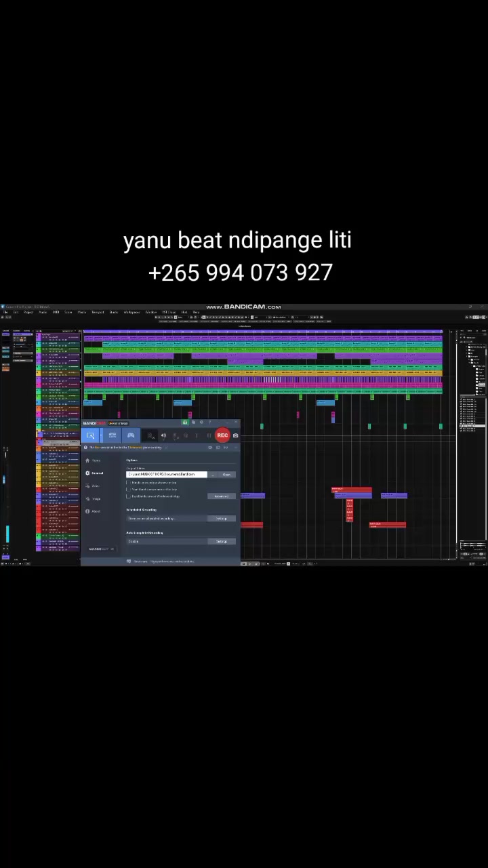Open the Transport menu in Cubase
Screen dimensions: 488x868
98,312
